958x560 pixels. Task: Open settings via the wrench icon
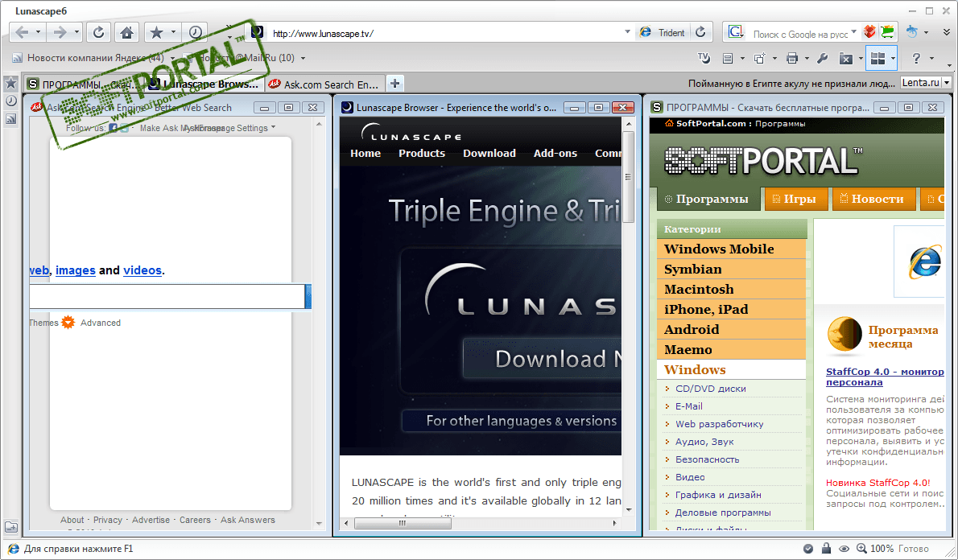[x=823, y=59]
